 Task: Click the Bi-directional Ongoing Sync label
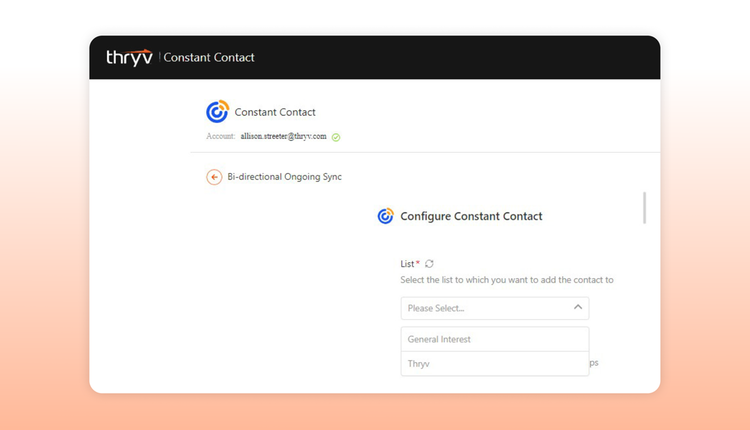pos(285,176)
